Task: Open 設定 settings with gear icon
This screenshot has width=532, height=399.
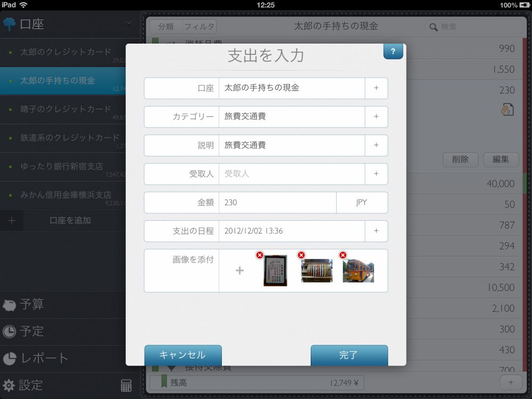Action: 22,385
